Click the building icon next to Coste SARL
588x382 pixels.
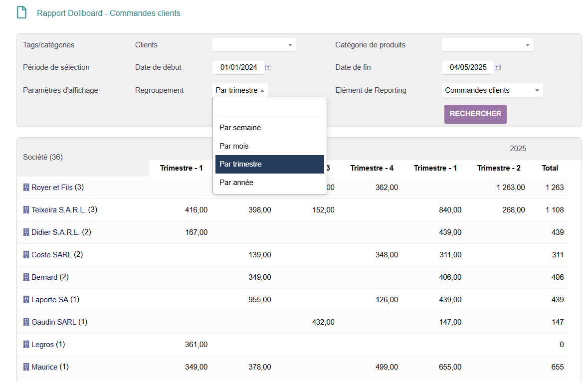pyautogui.click(x=26, y=255)
